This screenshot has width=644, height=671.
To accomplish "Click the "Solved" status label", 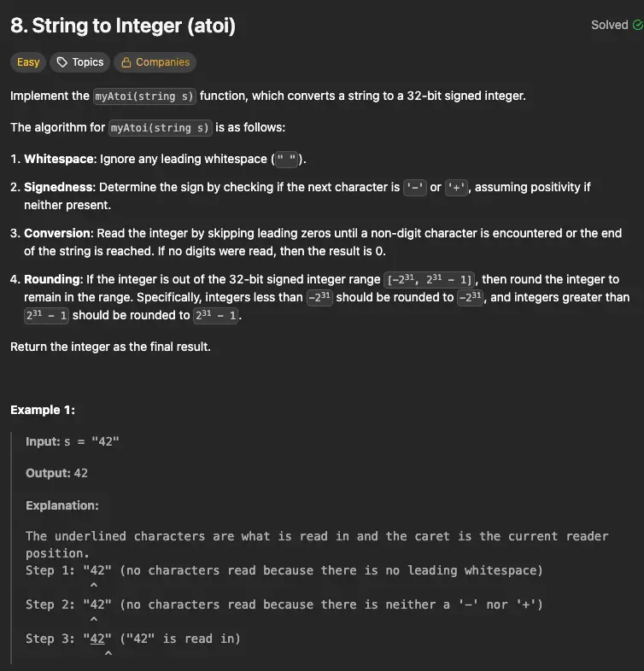I will [609, 26].
